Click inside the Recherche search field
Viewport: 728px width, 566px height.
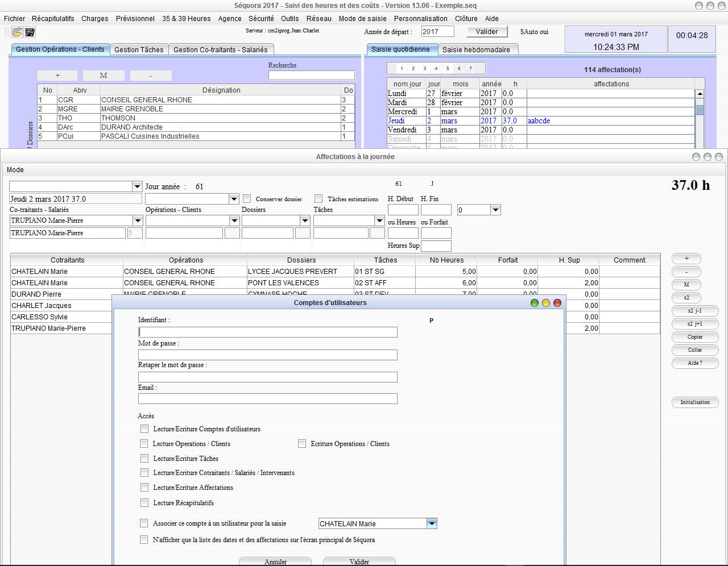coord(311,75)
